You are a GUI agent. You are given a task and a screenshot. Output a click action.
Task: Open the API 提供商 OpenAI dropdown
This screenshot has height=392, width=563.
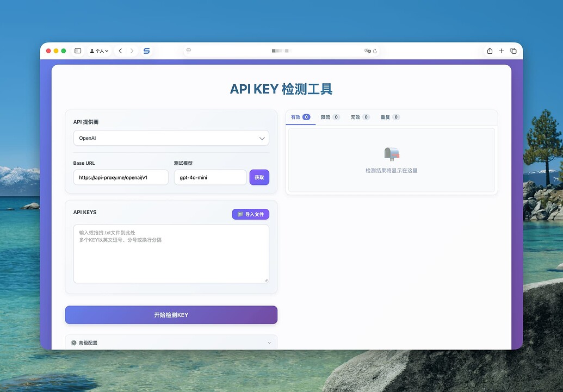click(171, 138)
